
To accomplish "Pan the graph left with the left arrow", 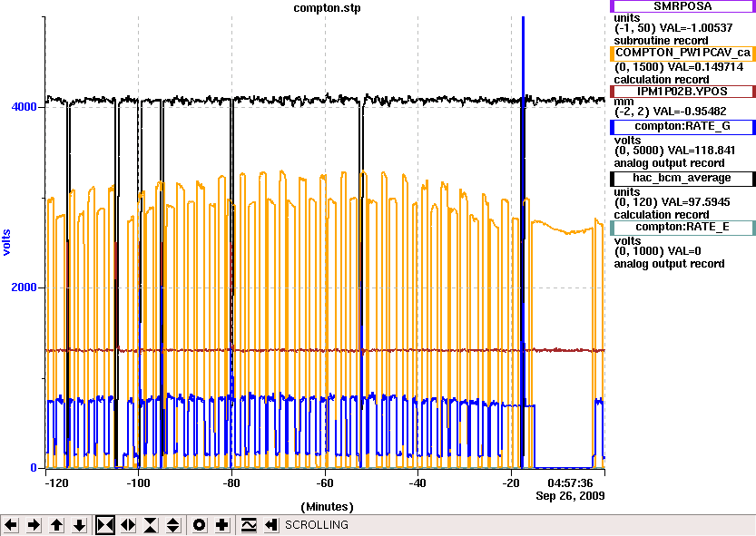I will point(11,525).
